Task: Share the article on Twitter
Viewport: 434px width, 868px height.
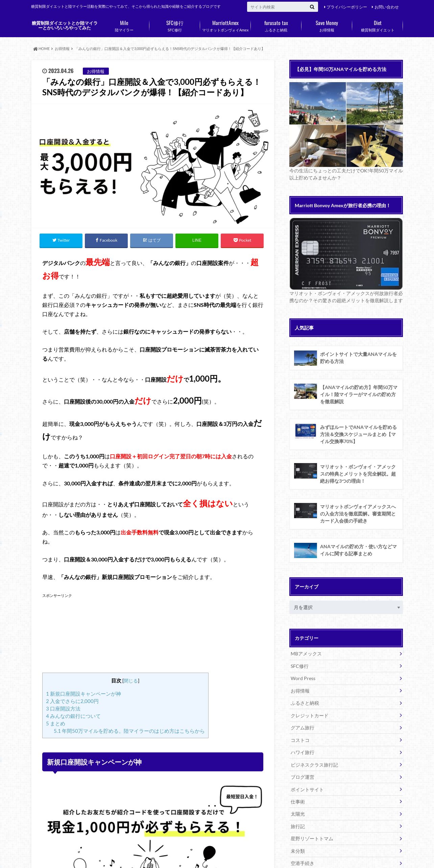Action: (61, 240)
